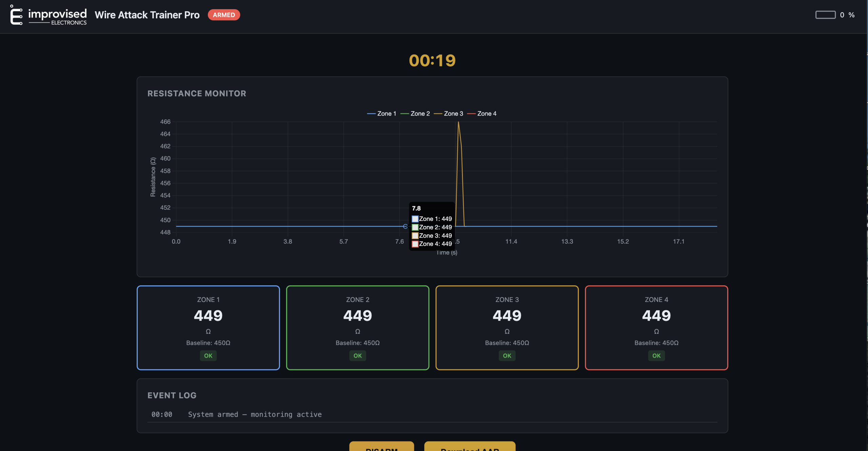Hide the Zone 2 series via the legend
Screen dimensions: 868x451
pos(415,113)
